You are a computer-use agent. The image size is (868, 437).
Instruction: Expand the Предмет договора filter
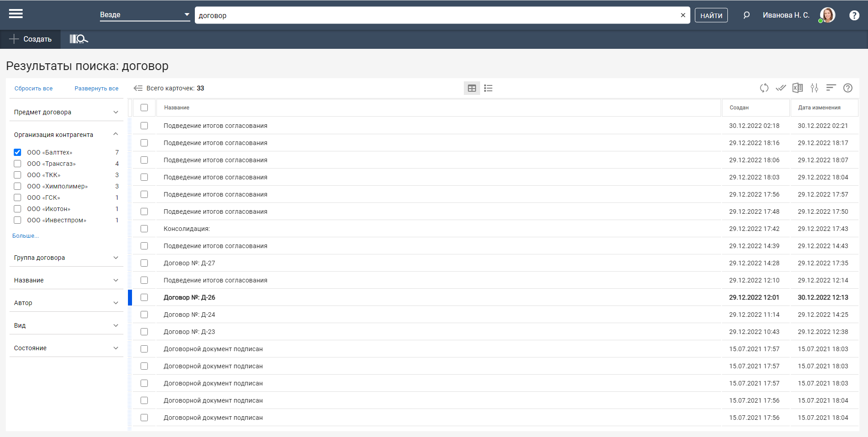pyautogui.click(x=66, y=112)
